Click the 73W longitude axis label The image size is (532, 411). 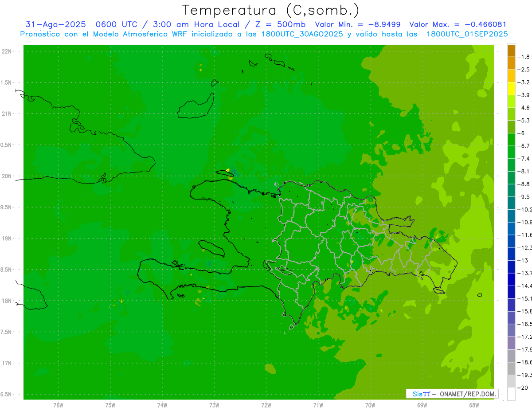[214, 405]
